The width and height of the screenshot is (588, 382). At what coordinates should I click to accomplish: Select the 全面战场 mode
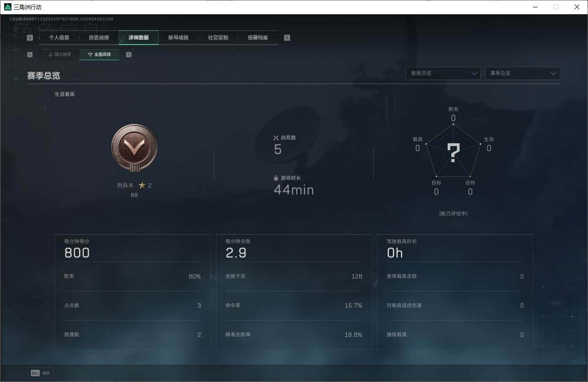coord(99,54)
